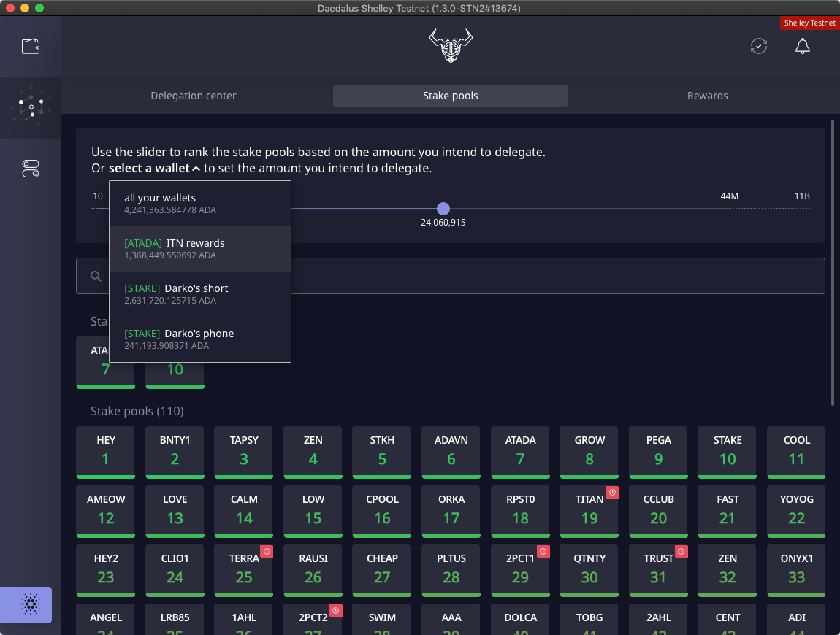Open the CPOOL pool card
The image size is (840, 635).
pos(382,512)
